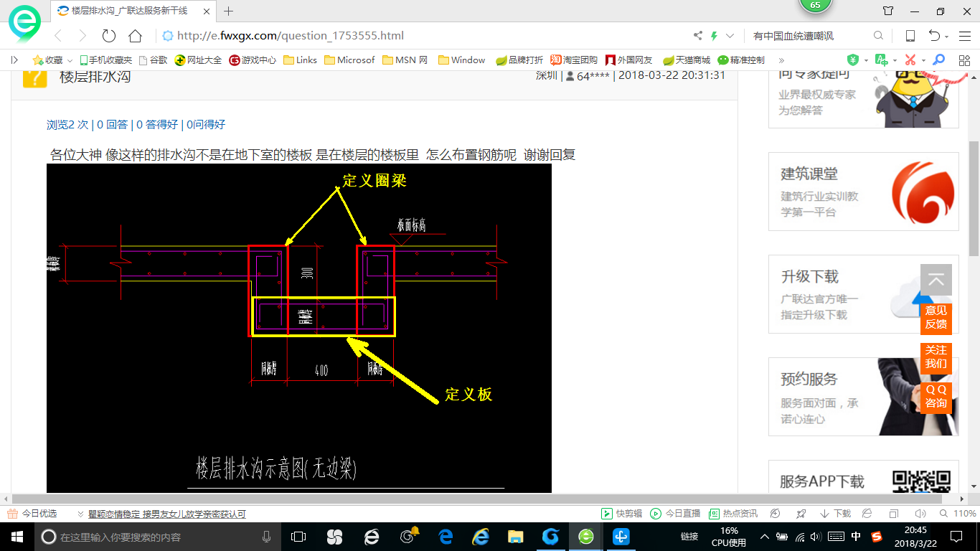This screenshot has width=980, height=551.
Task: Open the browser skin (shirt) icon
Action: point(888,11)
